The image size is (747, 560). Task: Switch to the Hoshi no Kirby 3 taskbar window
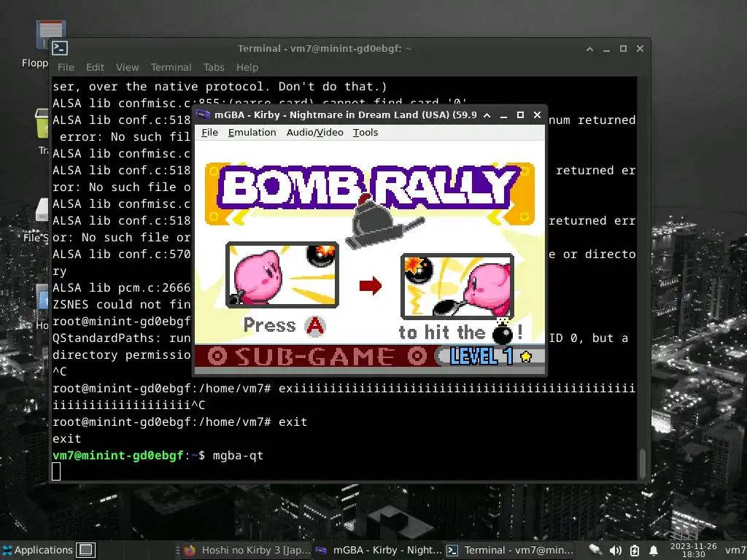click(x=247, y=550)
